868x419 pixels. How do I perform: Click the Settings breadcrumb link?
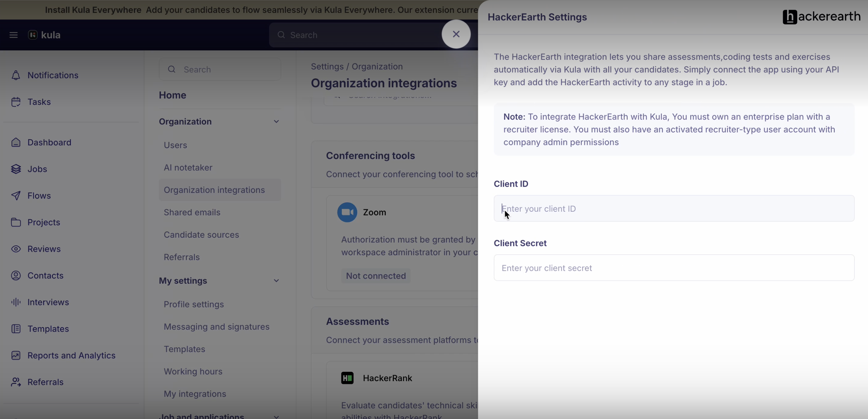point(327,66)
